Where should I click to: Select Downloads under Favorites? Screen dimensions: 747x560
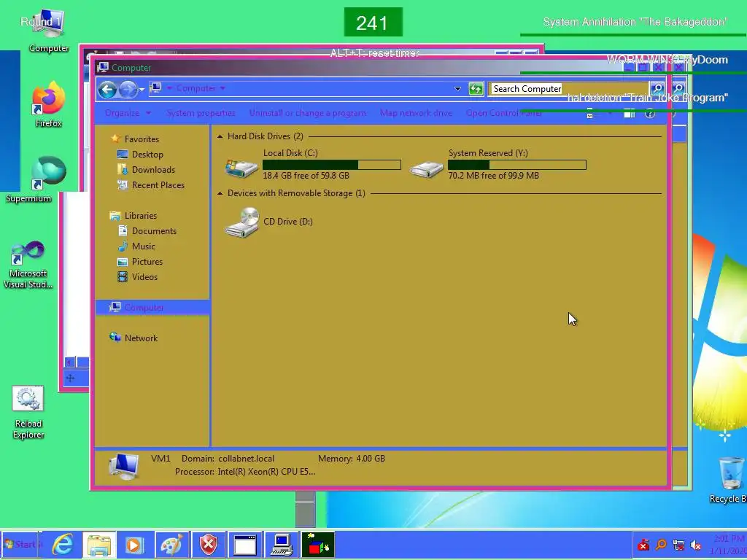tap(153, 169)
